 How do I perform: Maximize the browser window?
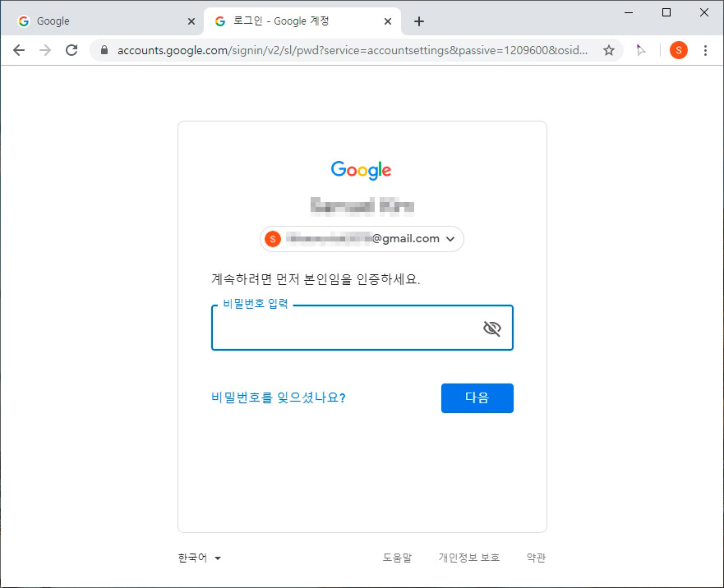pyautogui.click(x=666, y=12)
